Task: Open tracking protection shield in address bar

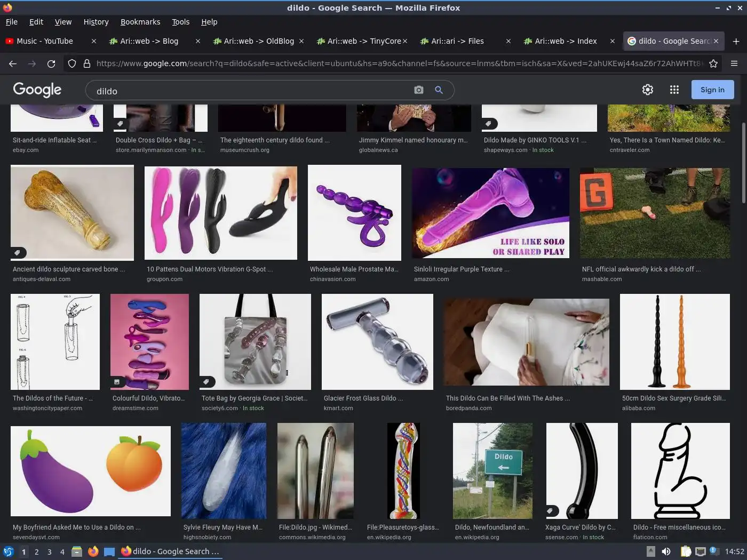Action: [72, 63]
